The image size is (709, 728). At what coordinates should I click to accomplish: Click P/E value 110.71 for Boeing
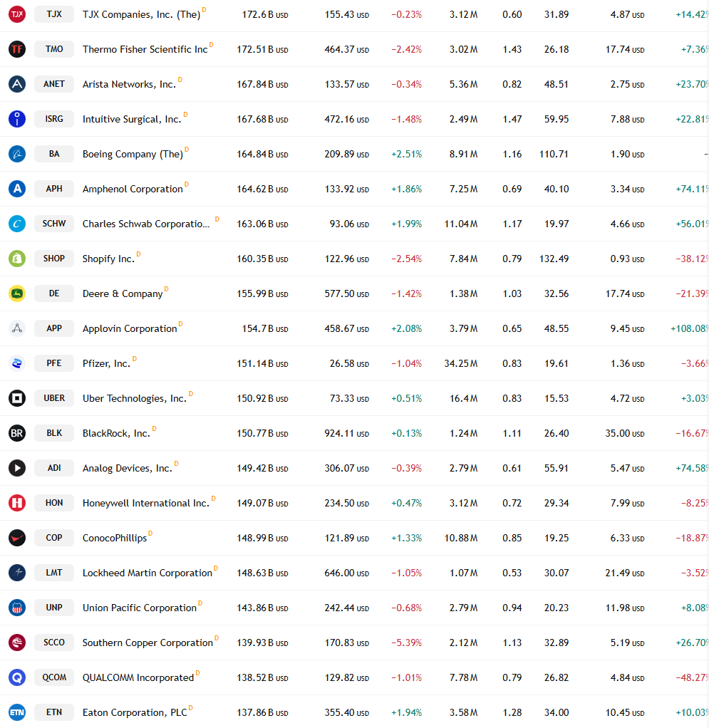click(x=554, y=154)
